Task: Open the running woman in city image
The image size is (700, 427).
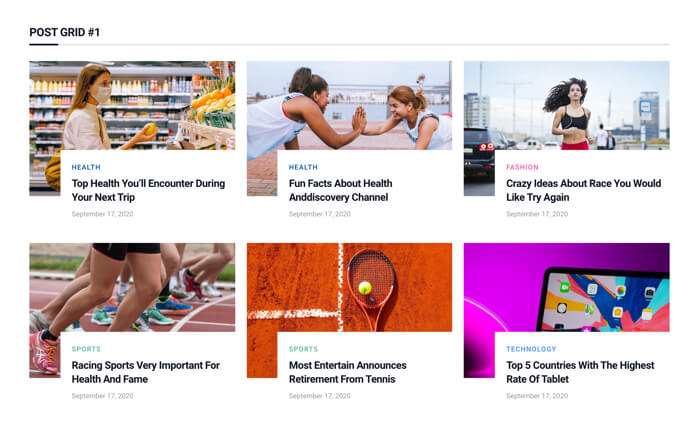Action: 567,105
